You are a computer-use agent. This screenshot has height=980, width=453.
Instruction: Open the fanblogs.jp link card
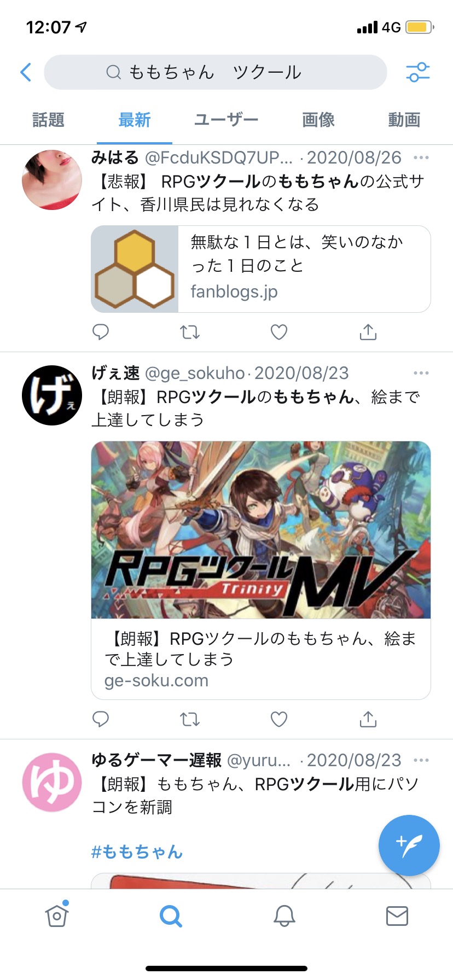(x=261, y=269)
